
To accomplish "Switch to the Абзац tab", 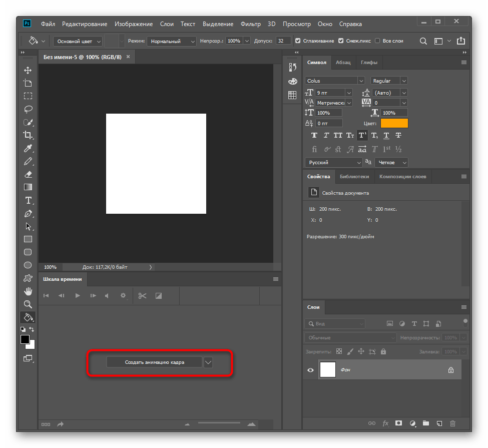I will 343,63.
